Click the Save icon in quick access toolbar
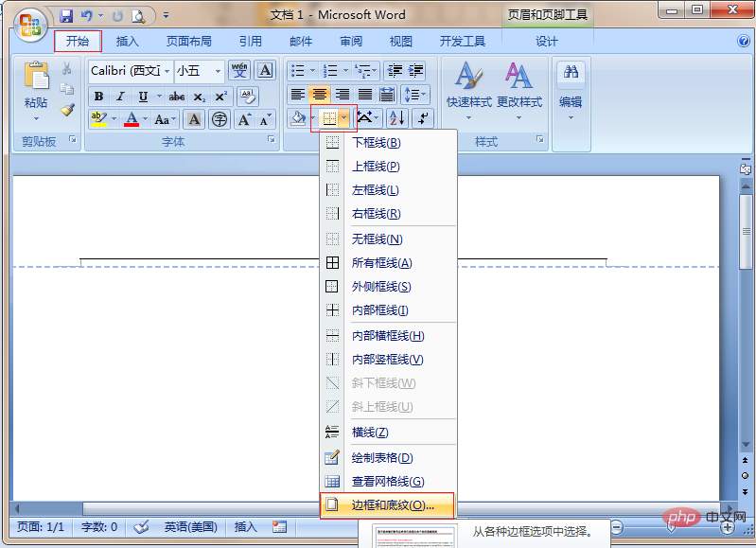 coord(66,15)
